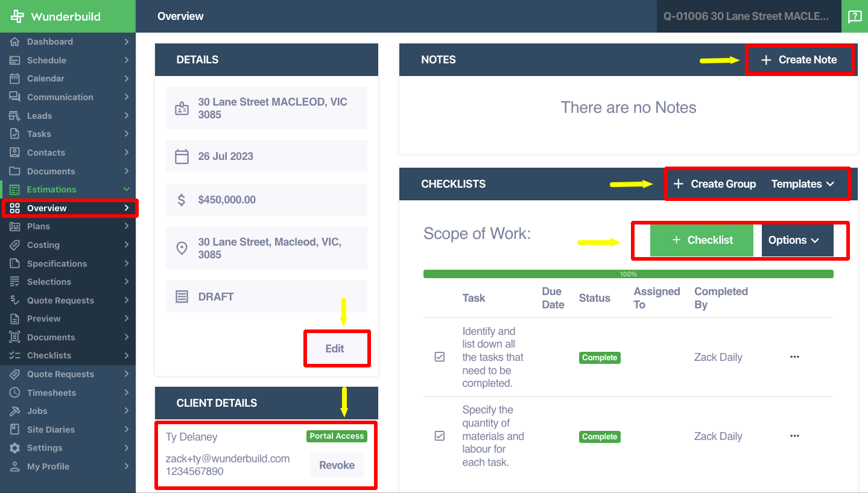Open the Templates dropdown in Checklists
The height and width of the screenshot is (493, 868).
tap(803, 184)
